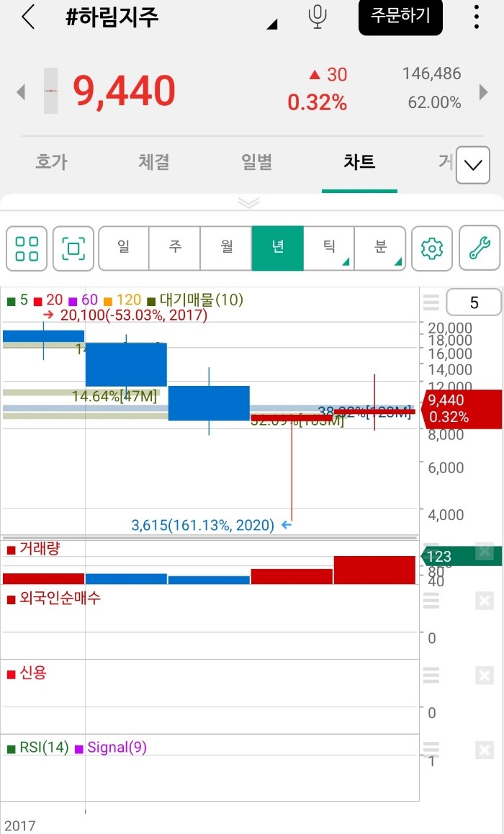Open RSI panel hamburger menu

431,750
